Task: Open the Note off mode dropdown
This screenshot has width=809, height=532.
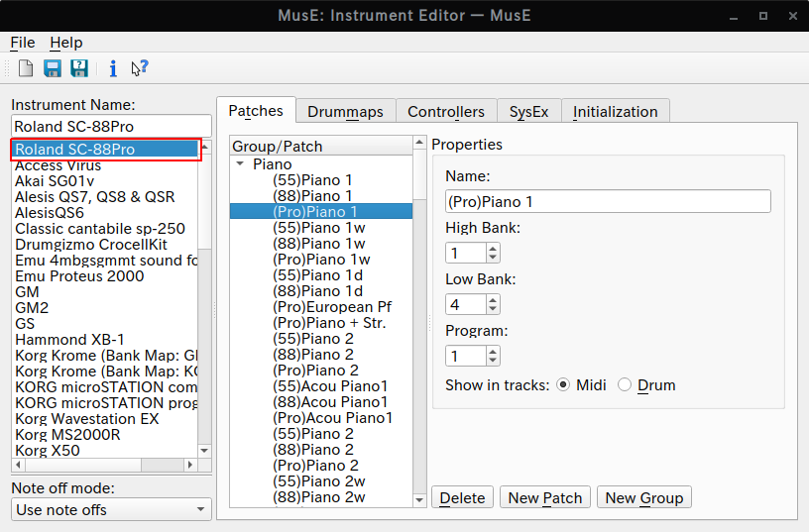Action: (x=111, y=509)
